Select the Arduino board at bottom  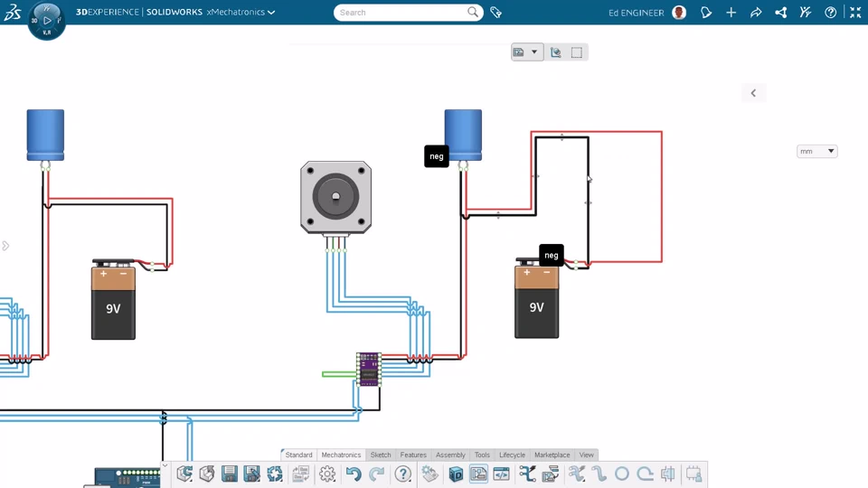coord(127,477)
